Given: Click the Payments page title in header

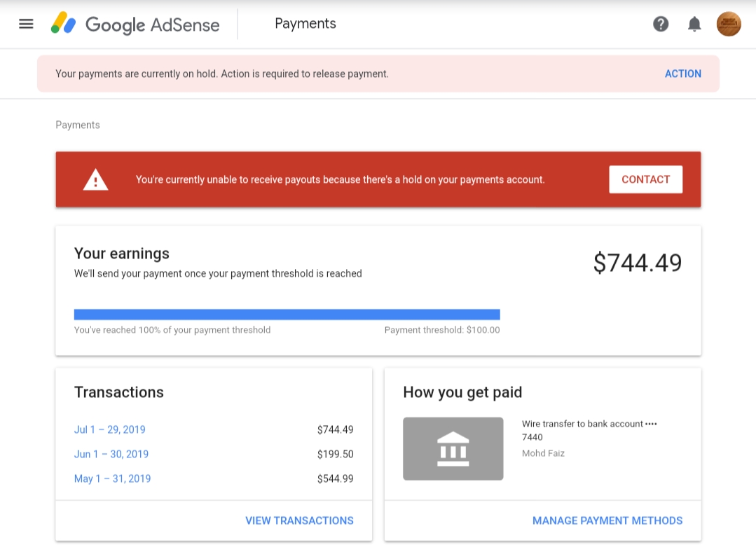Looking at the screenshot, I should point(305,24).
